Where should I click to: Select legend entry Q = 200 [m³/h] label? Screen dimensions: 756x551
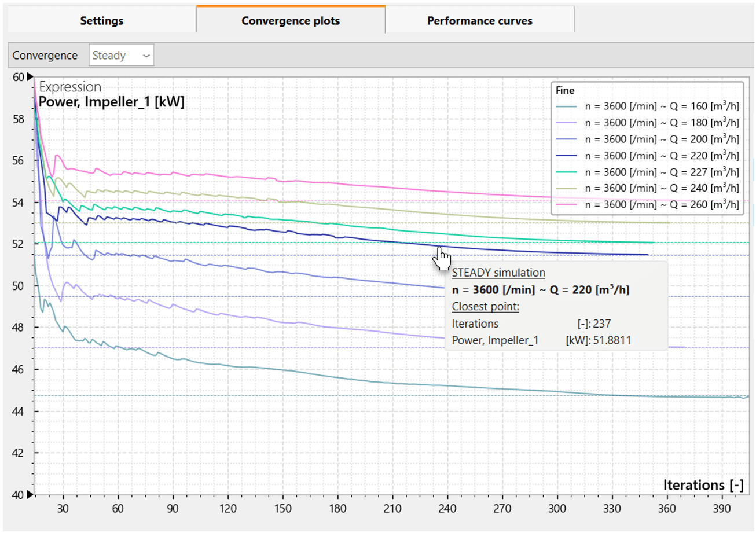coord(662,139)
